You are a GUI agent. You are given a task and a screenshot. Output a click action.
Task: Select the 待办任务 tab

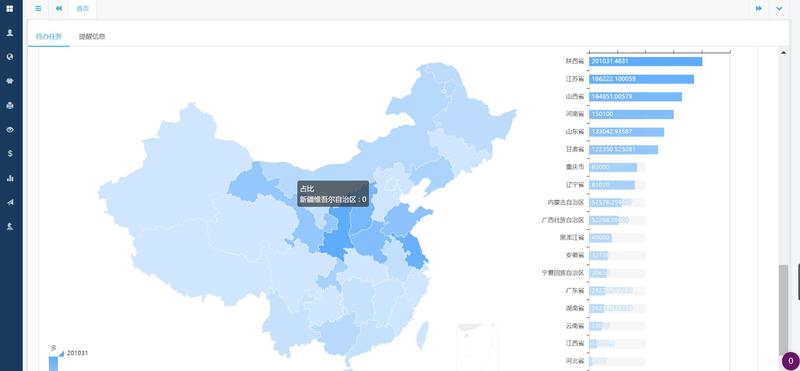[49, 37]
